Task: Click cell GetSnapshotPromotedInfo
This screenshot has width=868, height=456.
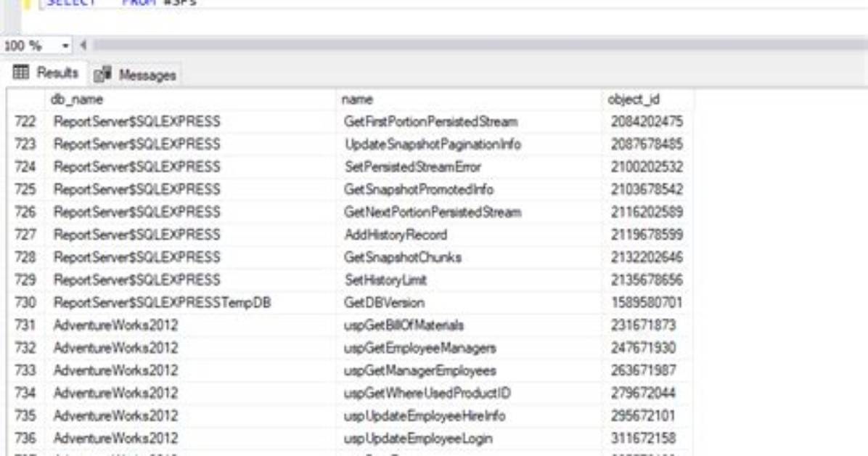Action: (x=469, y=190)
